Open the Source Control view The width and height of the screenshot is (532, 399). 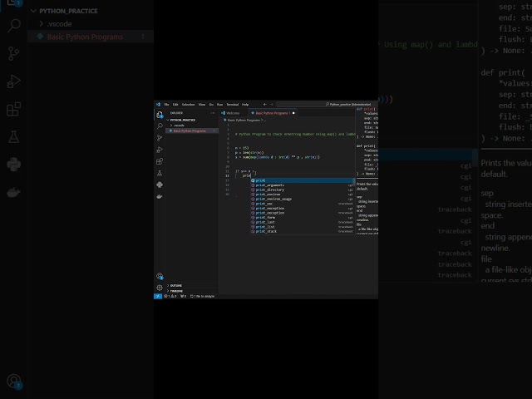(x=160, y=138)
